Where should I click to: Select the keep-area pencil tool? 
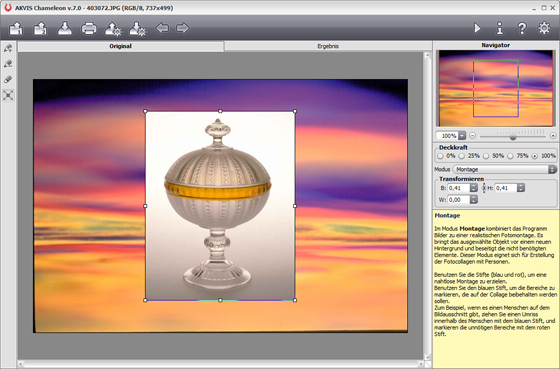(8, 48)
